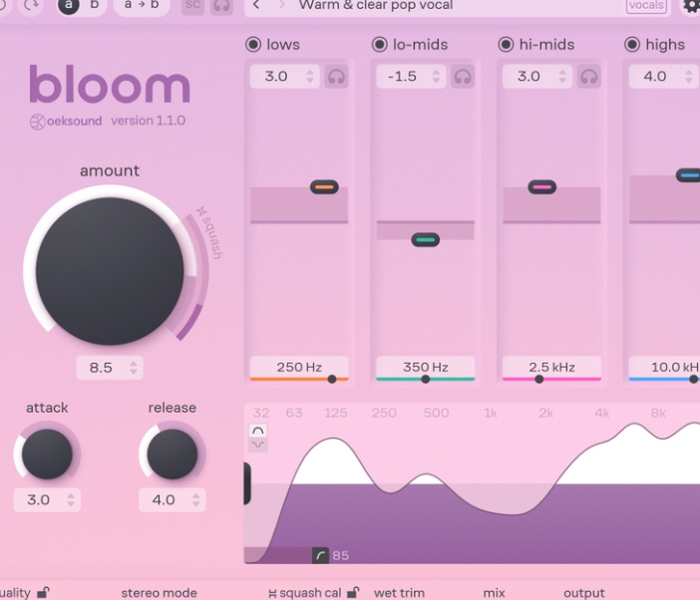
Task: Click the release knob
Action: pyautogui.click(x=173, y=454)
